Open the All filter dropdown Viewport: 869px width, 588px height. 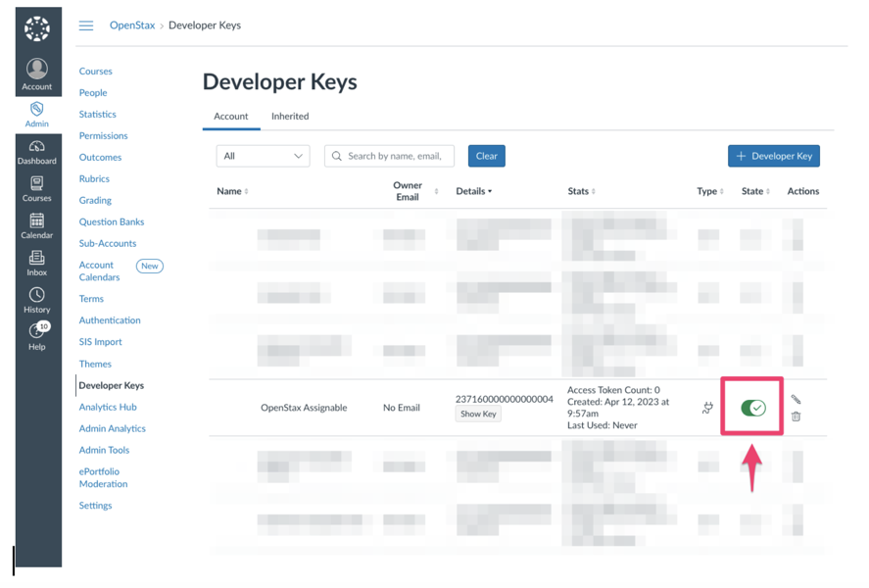262,155
